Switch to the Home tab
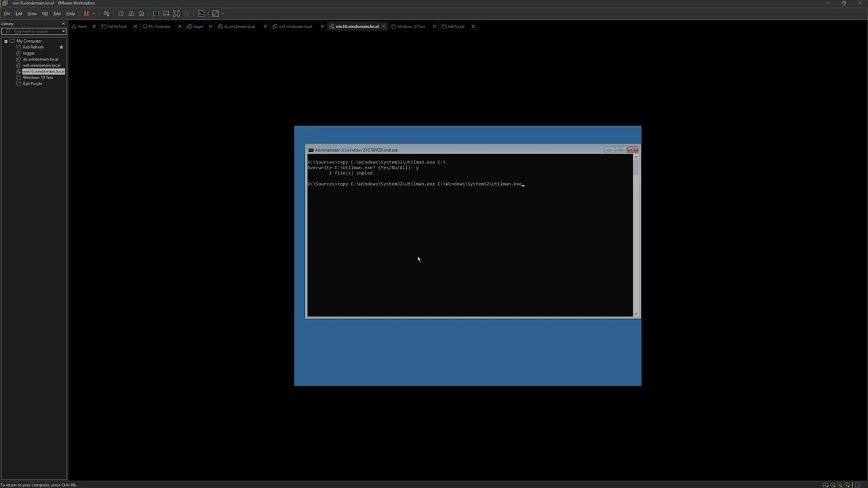868x488 pixels. tap(82, 26)
